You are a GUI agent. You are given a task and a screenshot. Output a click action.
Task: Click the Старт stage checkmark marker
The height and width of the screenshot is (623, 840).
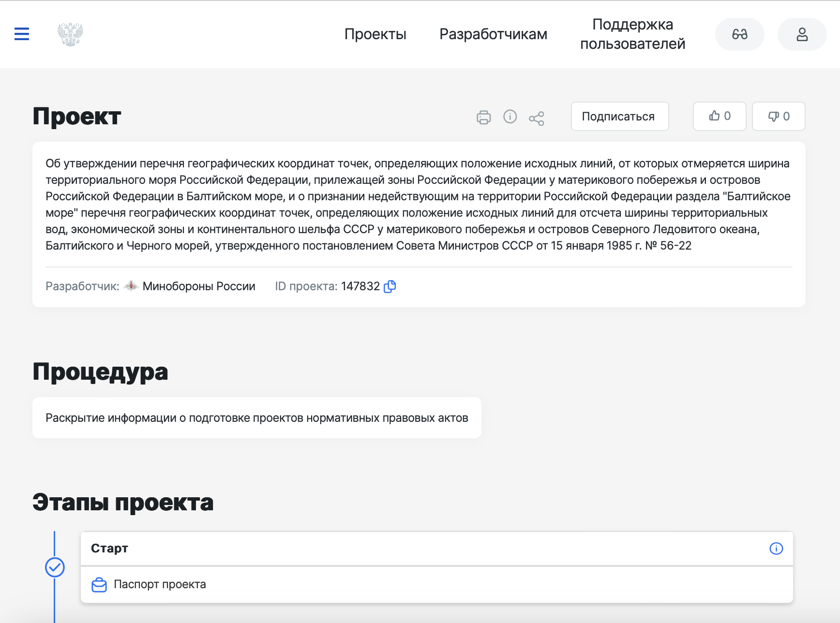pyautogui.click(x=55, y=567)
